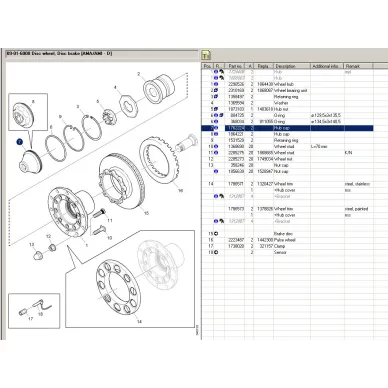
Task: Click the Remark column header
Action: (358, 66)
